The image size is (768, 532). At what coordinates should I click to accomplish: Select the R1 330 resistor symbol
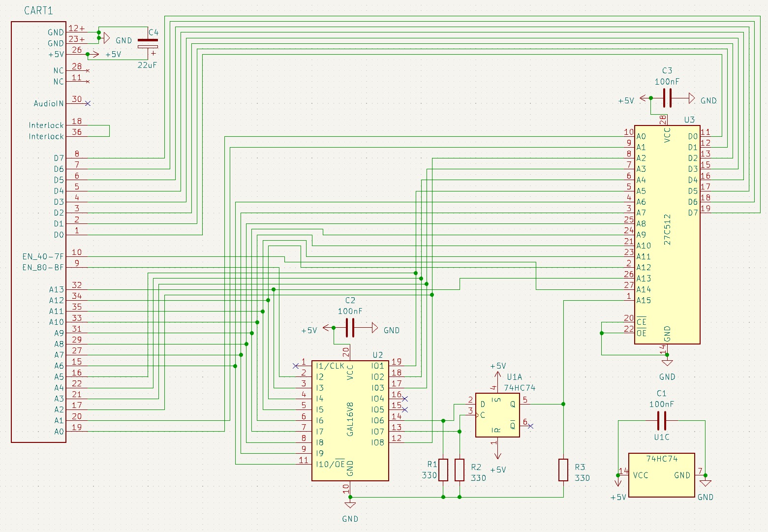443,470
